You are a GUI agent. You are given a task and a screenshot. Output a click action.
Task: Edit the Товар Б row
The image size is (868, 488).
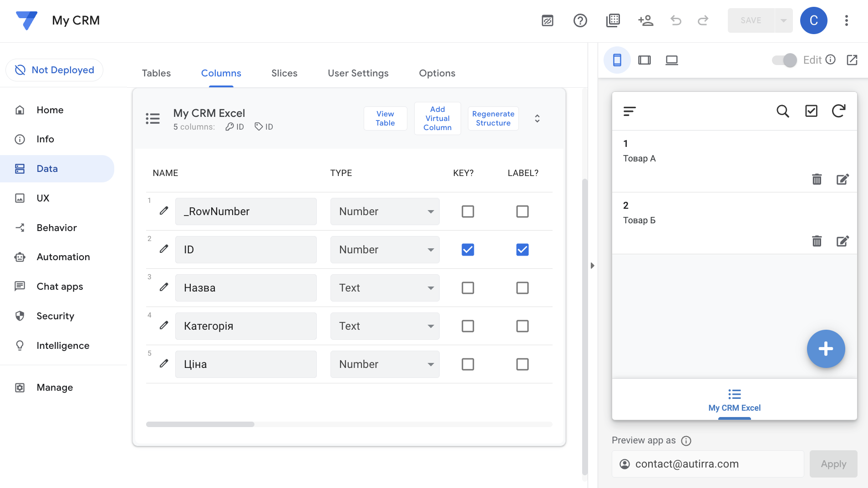coord(843,241)
